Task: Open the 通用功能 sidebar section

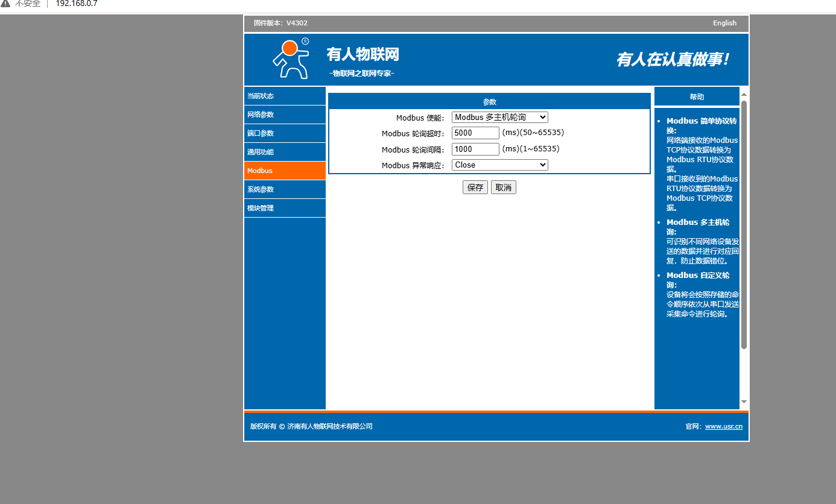Action: click(x=285, y=152)
